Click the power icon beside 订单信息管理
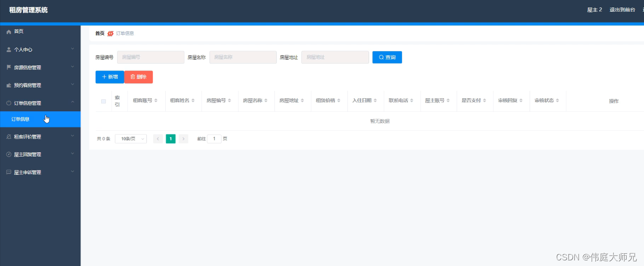This screenshot has width=644, height=266. coord(8,103)
